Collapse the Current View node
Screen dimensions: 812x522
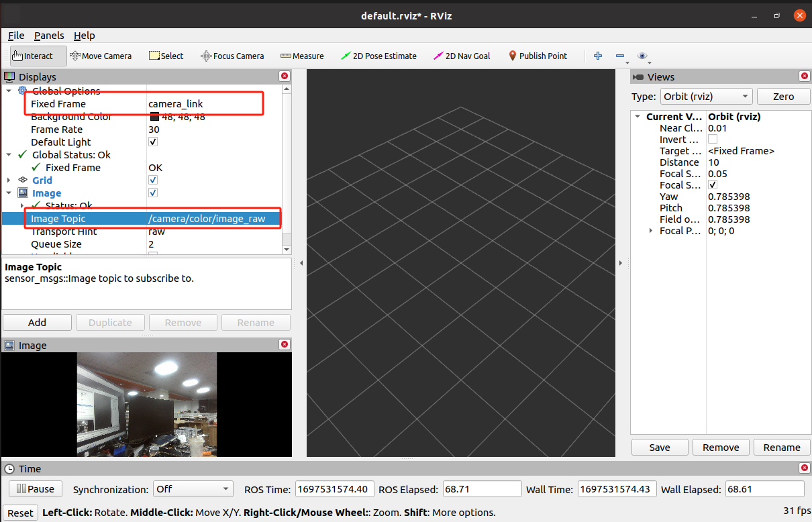click(x=638, y=117)
